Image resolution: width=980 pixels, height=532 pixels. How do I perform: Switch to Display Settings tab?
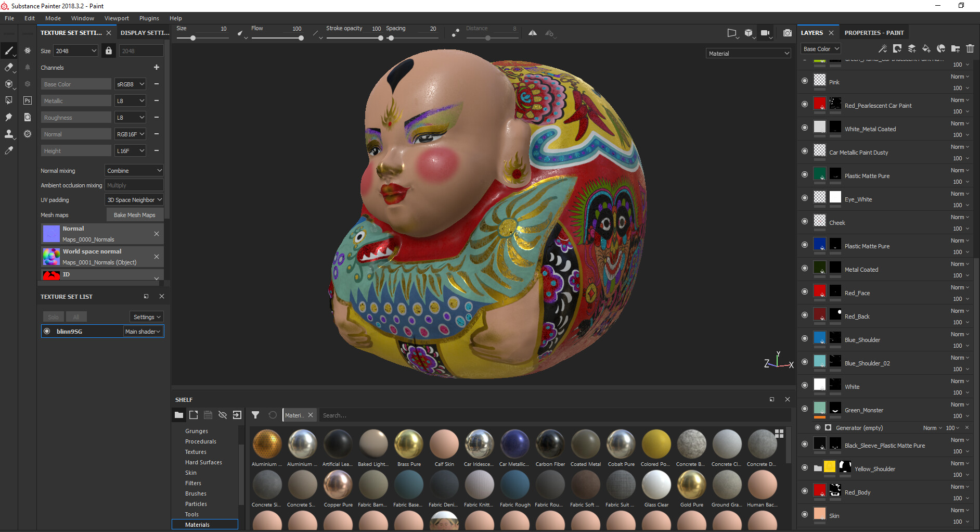(x=145, y=33)
